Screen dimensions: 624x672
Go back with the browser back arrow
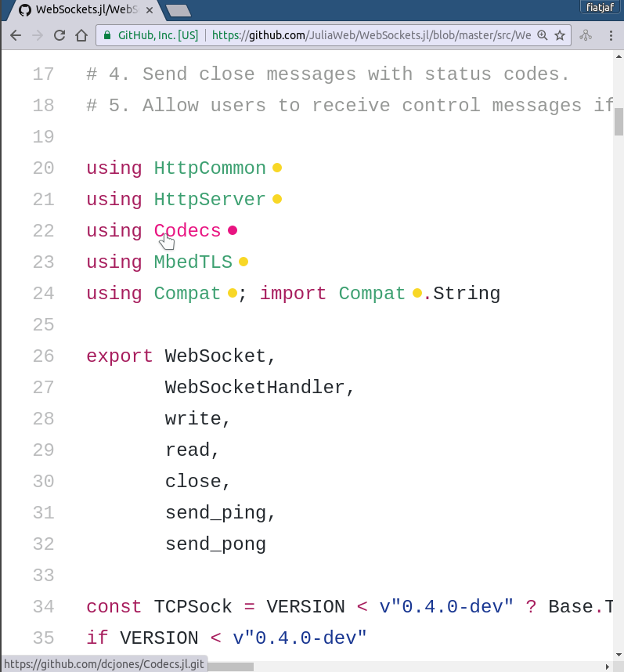click(16, 35)
